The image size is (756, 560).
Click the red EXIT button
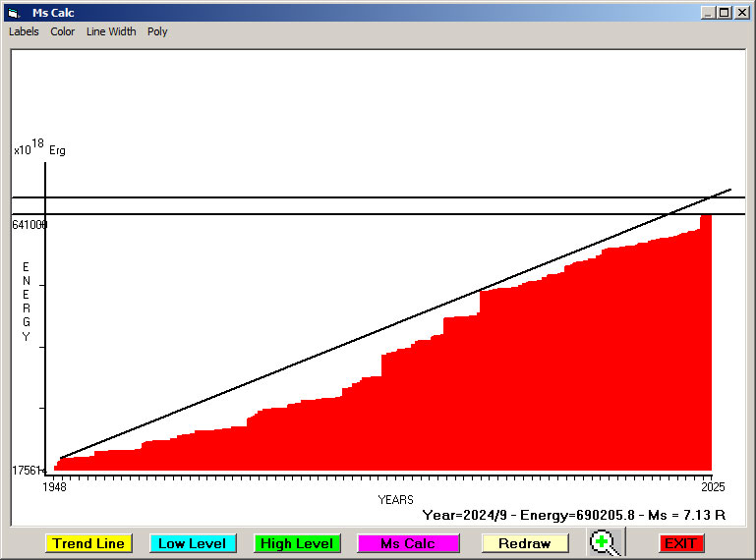pos(680,543)
